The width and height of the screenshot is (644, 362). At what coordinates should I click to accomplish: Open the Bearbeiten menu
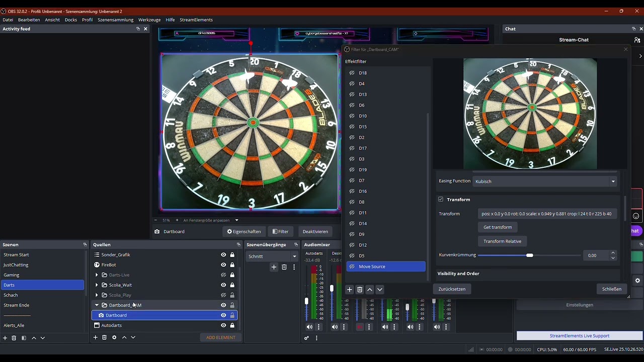tap(29, 20)
